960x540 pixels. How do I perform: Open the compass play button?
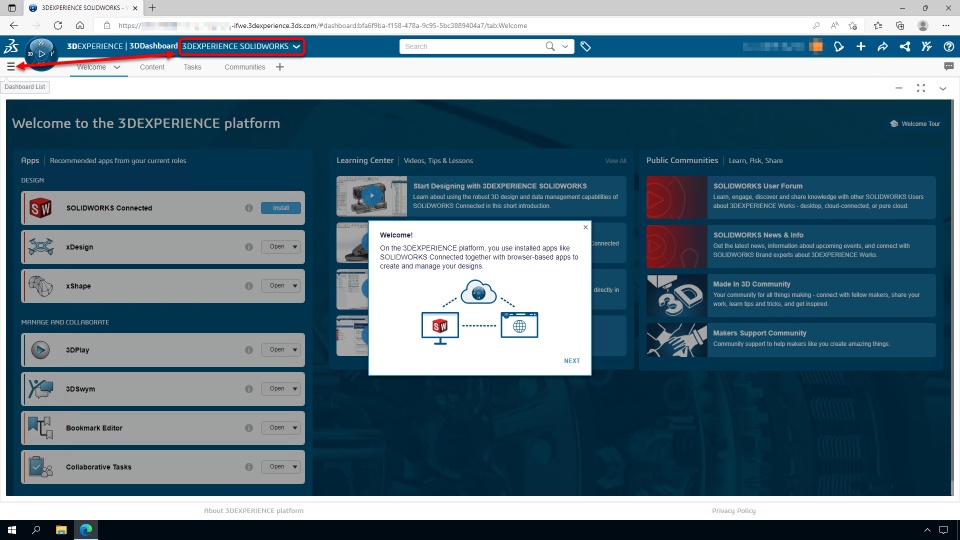[x=41, y=54]
